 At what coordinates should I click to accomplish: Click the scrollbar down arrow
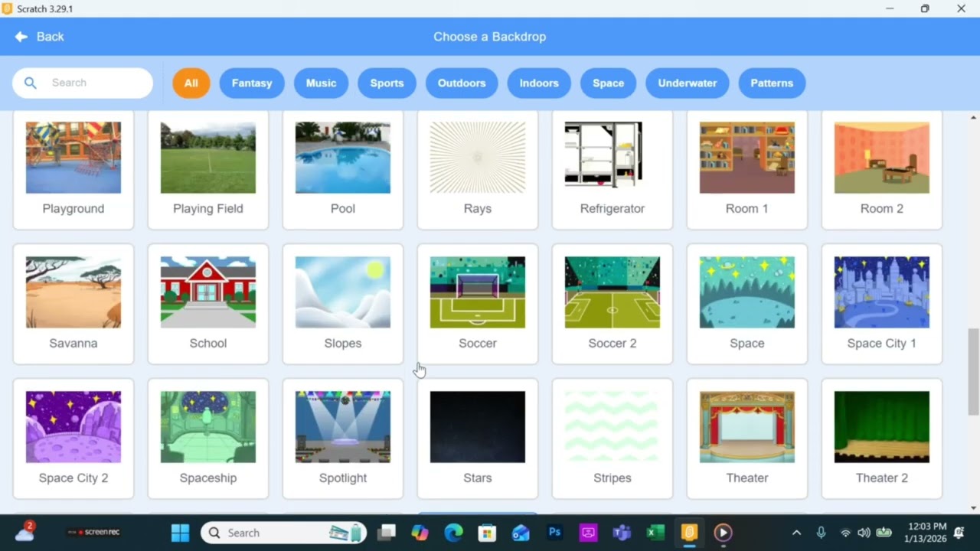(x=973, y=507)
